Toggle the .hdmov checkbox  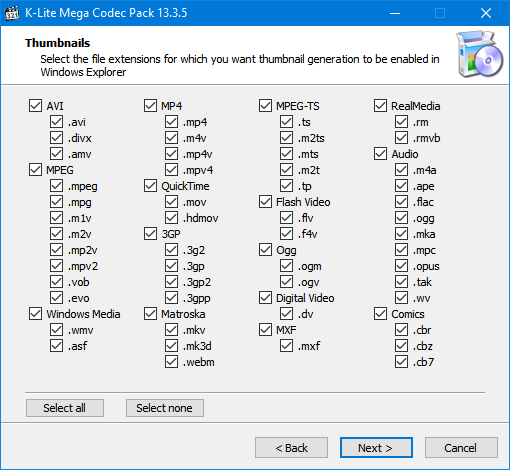point(171,218)
